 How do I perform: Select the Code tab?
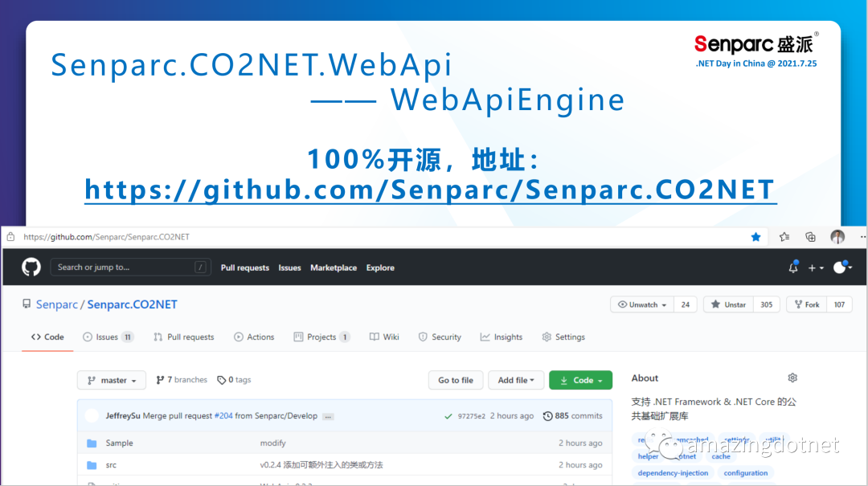(47, 337)
